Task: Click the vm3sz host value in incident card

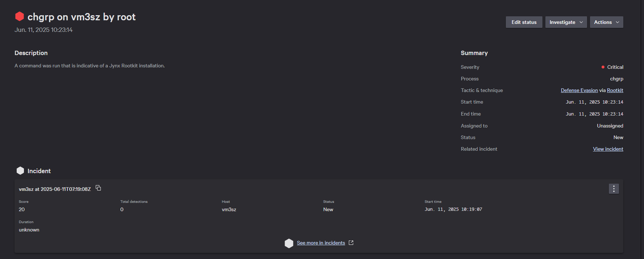Action: [x=229, y=209]
